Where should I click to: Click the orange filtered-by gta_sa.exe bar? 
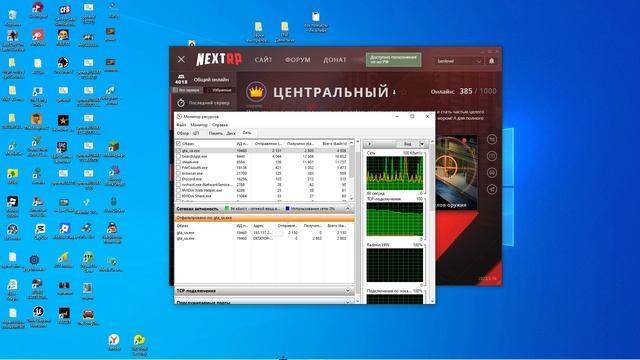264,218
